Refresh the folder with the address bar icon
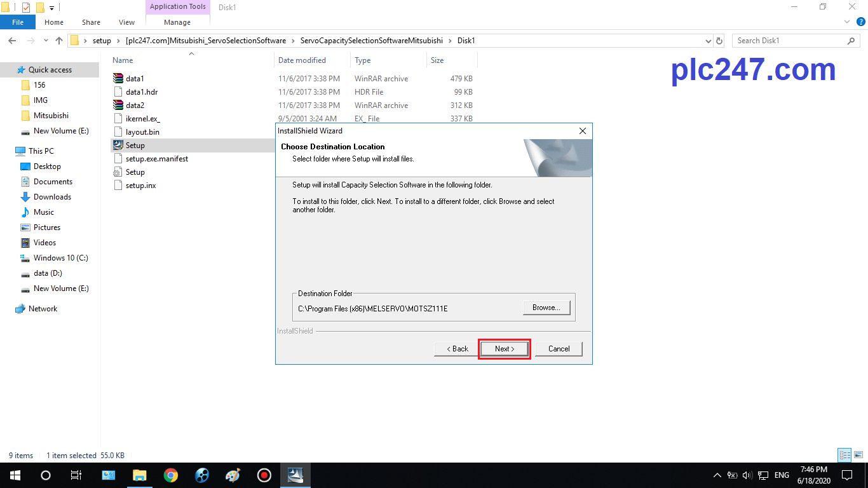 tap(719, 41)
